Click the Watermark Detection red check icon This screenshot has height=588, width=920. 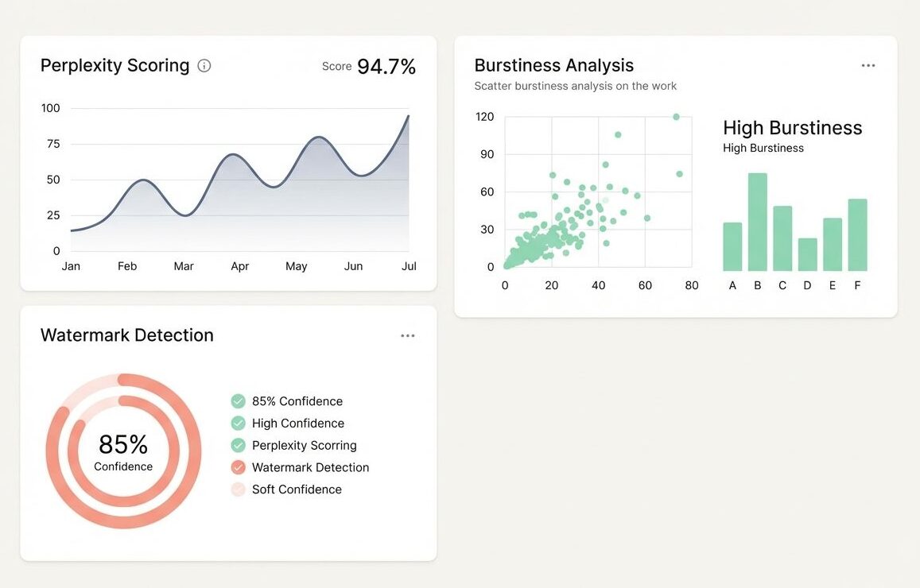pos(238,467)
